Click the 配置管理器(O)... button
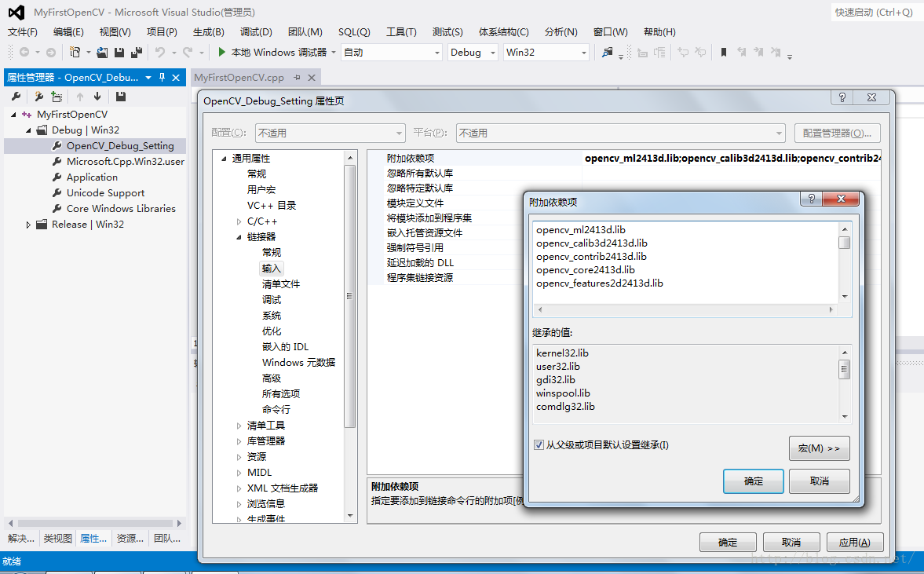 pyautogui.click(x=837, y=133)
